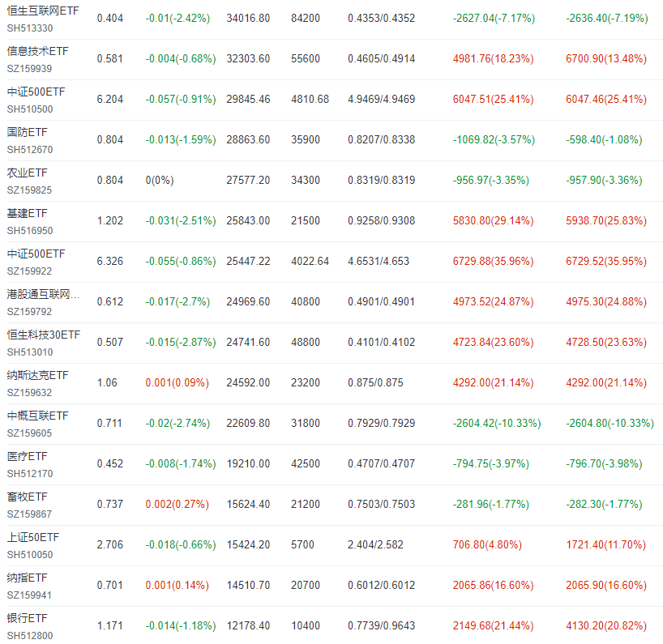This screenshot has width=663, height=644.
Task: Click code SH512800
Action: [x=30, y=637]
